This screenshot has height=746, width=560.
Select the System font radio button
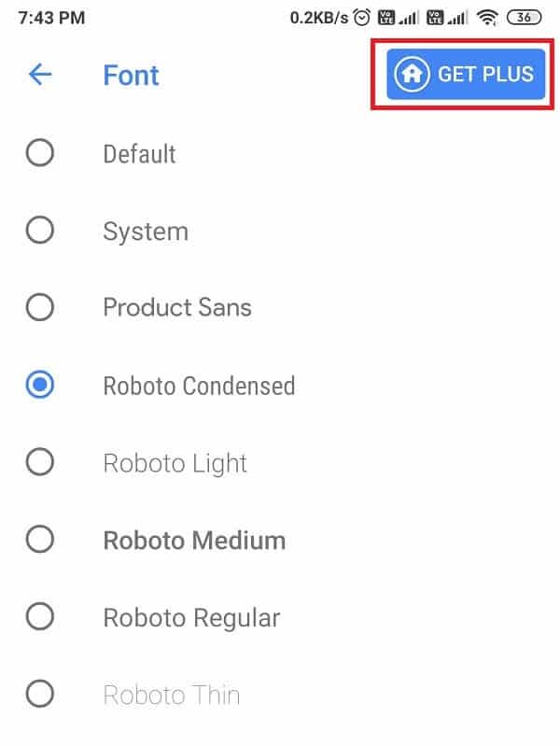(40, 231)
